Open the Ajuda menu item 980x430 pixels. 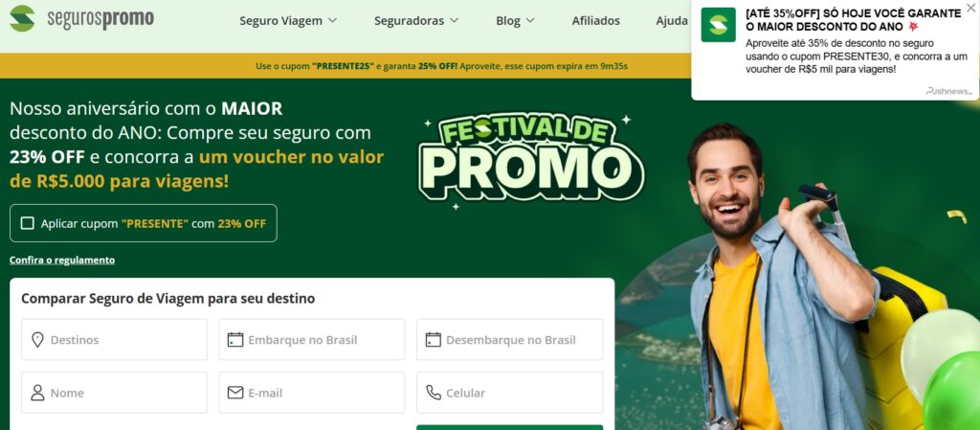pyautogui.click(x=672, y=21)
